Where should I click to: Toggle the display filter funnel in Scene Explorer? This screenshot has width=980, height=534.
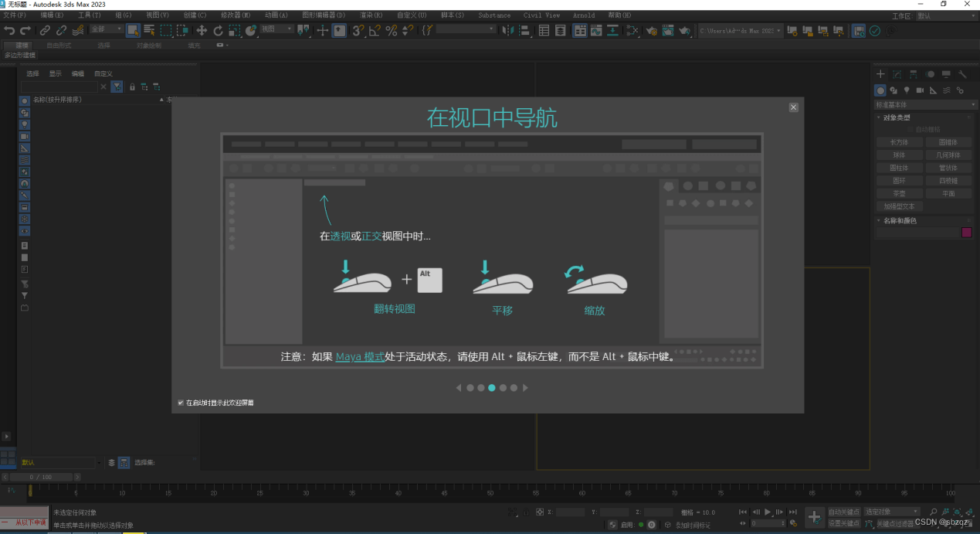pyautogui.click(x=116, y=87)
